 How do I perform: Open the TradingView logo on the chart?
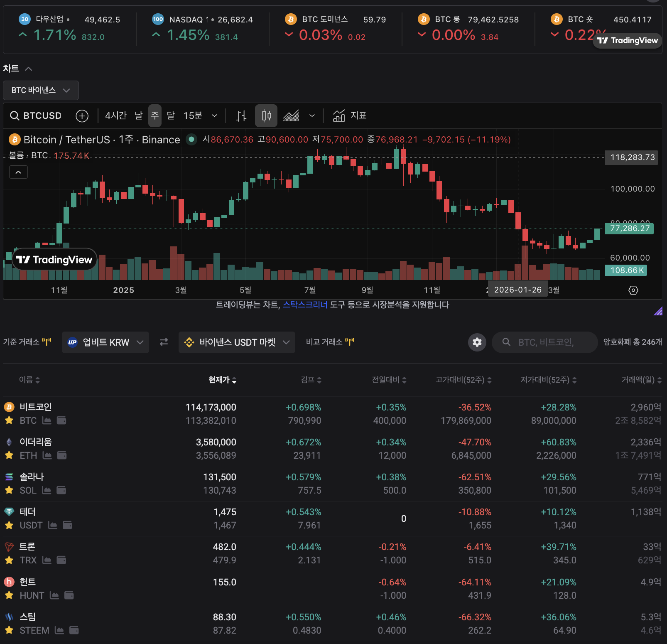54,260
